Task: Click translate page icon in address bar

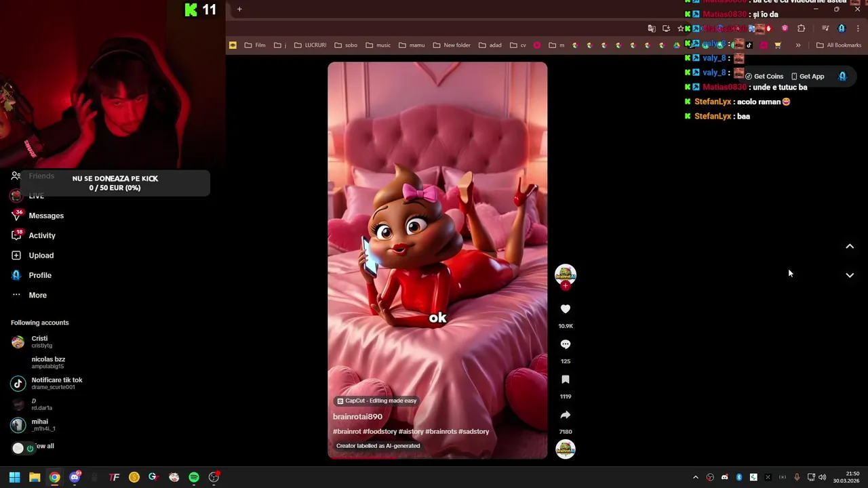Action: pyautogui.click(x=652, y=28)
